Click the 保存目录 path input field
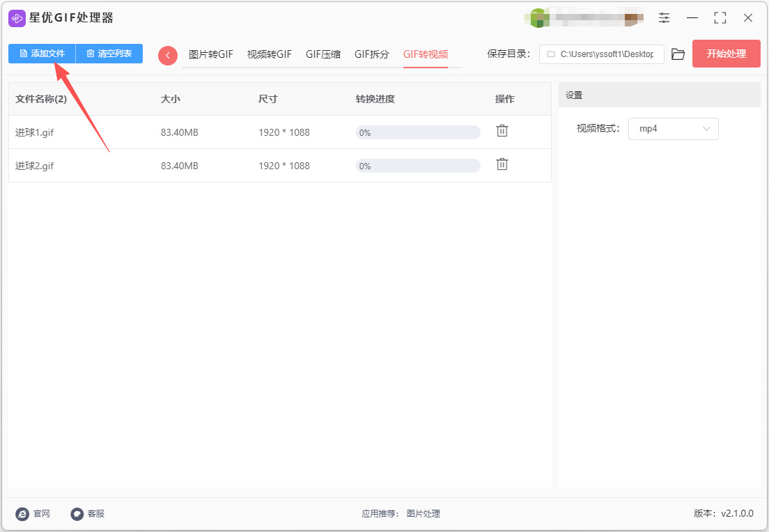 click(x=601, y=54)
